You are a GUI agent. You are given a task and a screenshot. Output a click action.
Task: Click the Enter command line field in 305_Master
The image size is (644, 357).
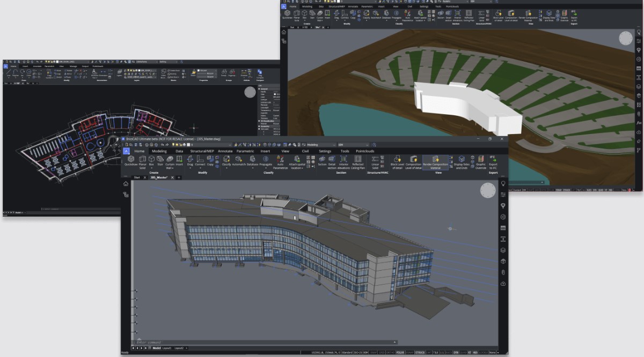point(266,342)
